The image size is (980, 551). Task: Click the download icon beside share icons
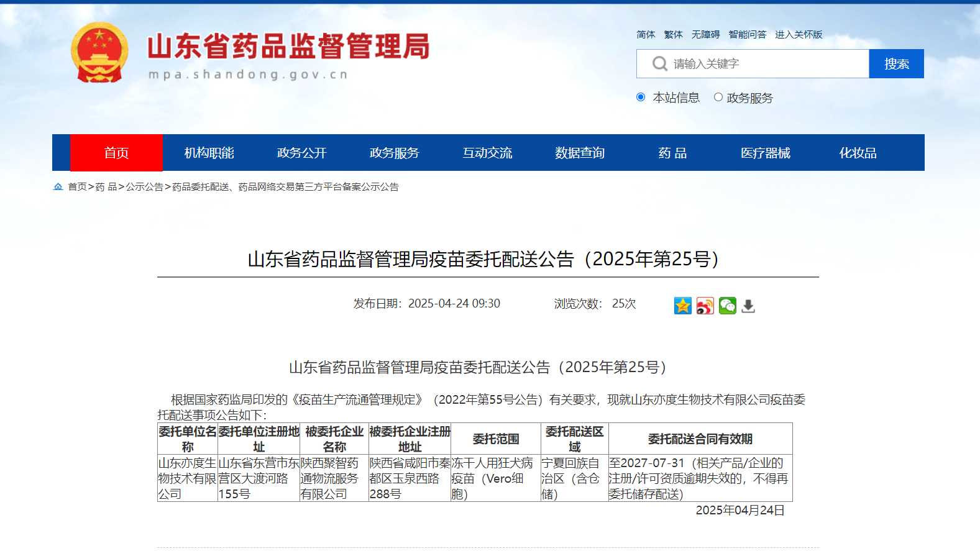(748, 306)
